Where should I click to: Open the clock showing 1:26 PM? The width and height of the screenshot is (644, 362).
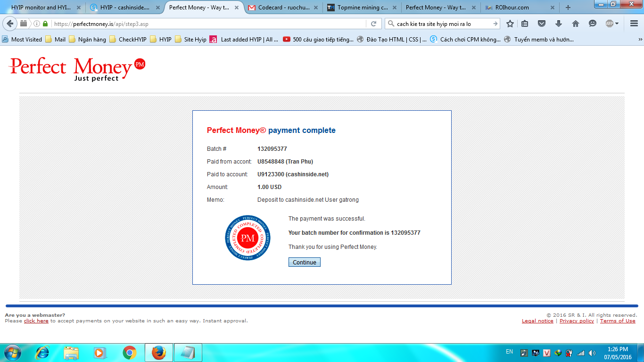coord(617,353)
